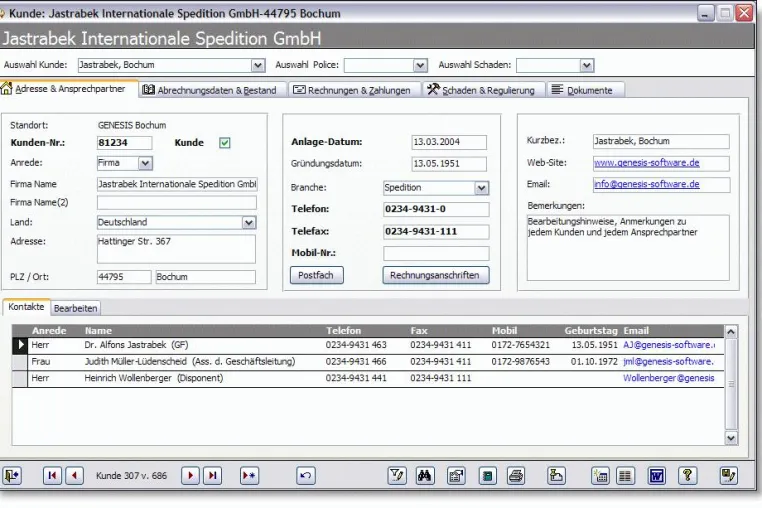The image size is (762, 508).
Task: Click the icon right of the printer
Action: 556,475
